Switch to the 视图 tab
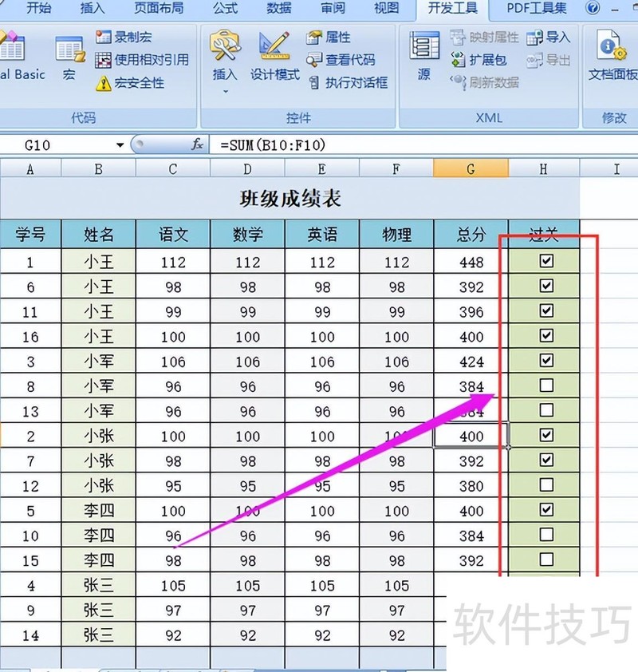Screen dimensions: 638x672 [386, 8]
